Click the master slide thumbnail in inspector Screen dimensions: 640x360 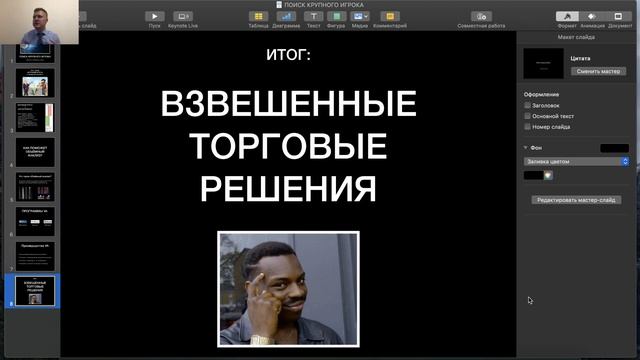tap(543, 63)
